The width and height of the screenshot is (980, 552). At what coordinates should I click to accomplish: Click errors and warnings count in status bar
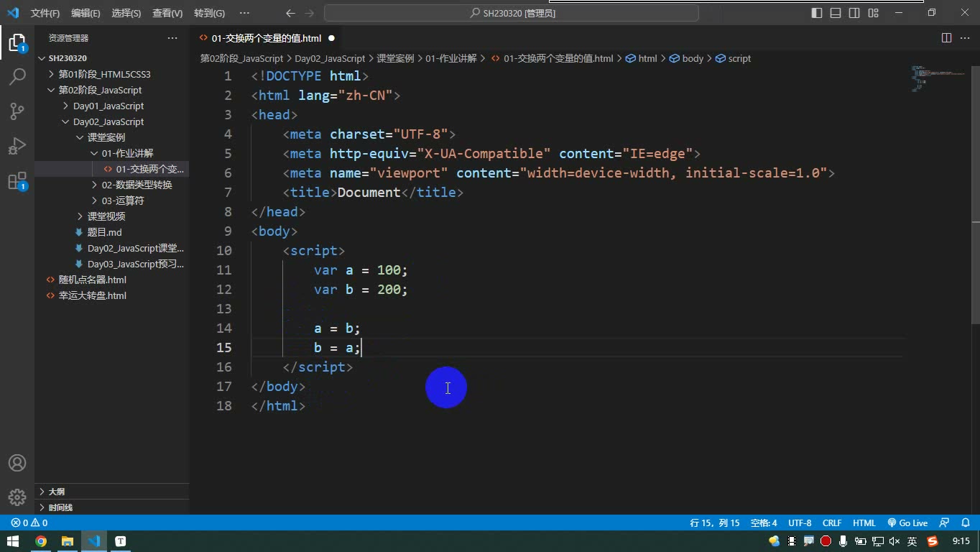click(x=29, y=523)
